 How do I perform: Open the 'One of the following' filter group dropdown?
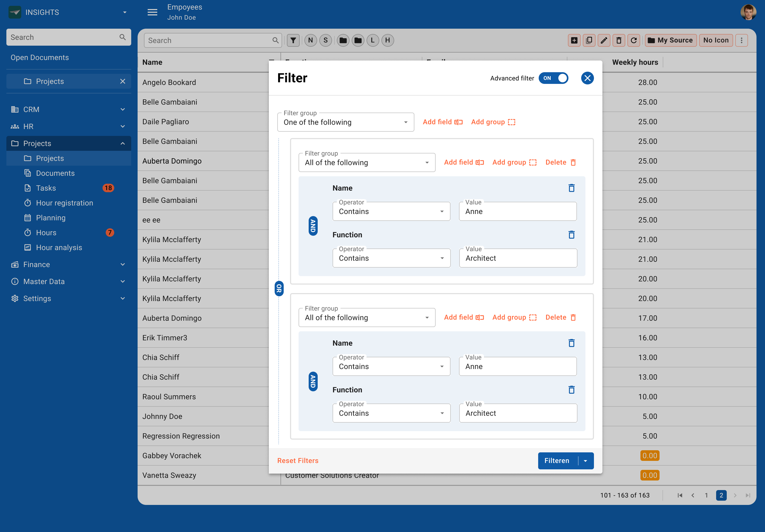(346, 122)
